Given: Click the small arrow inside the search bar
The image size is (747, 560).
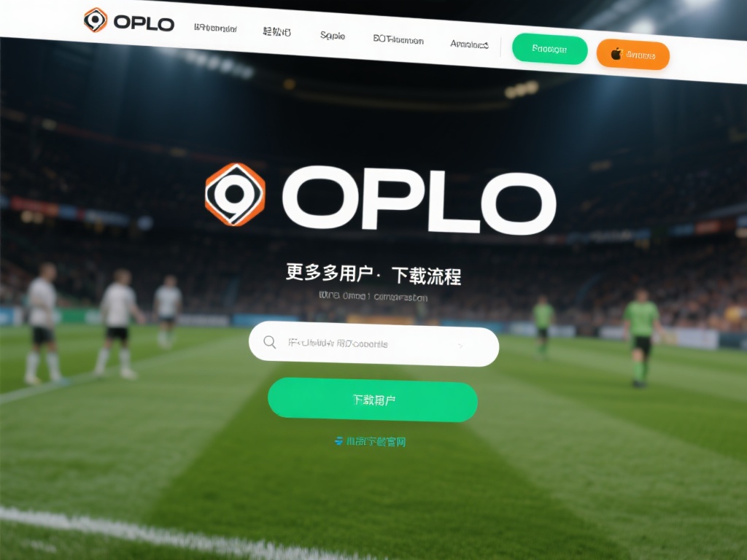Looking at the screenshot, I should click(x=460, y=346).
